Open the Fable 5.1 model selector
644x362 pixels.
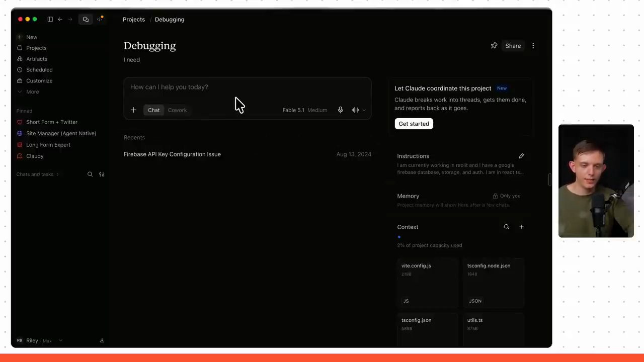click(304, 110)
